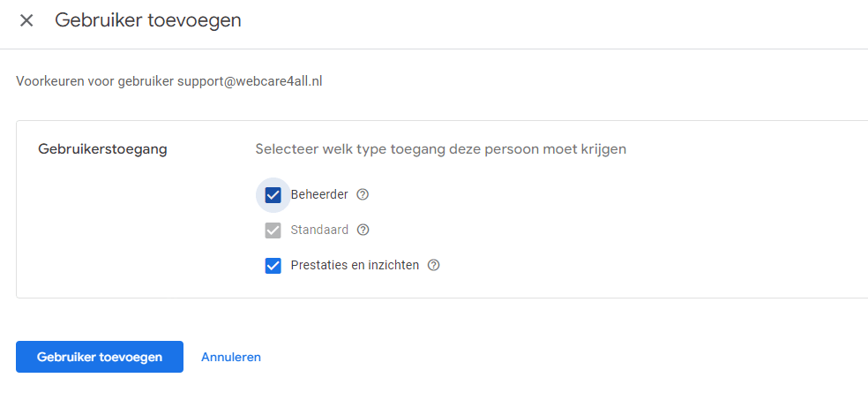Click the Selecteer welk type toegang instruction text
The image size is (868, 408).
coord(440,149)
